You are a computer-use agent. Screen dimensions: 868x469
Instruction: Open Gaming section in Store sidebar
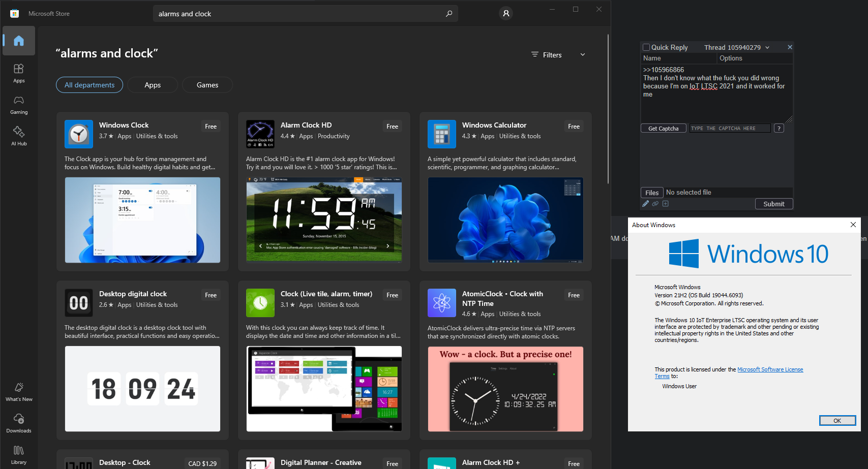tap(19, 105)
